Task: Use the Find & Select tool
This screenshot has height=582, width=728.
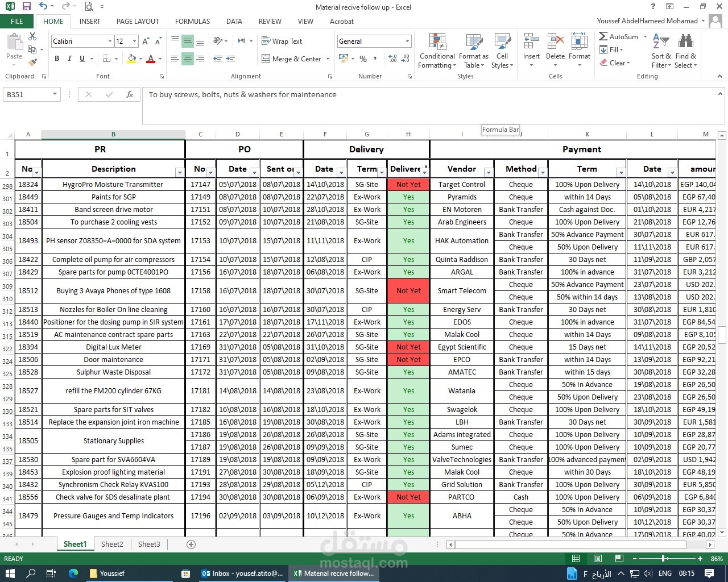Action: [x=686, y=50]
